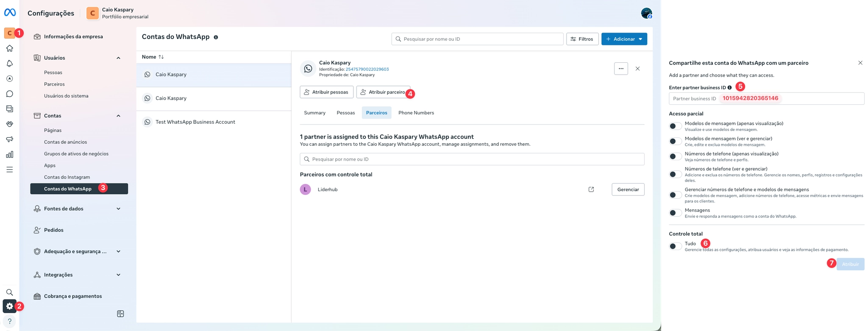Open the all tools hamburger icon
Viewport: 868px width, 331px height.
pos(9,170)
